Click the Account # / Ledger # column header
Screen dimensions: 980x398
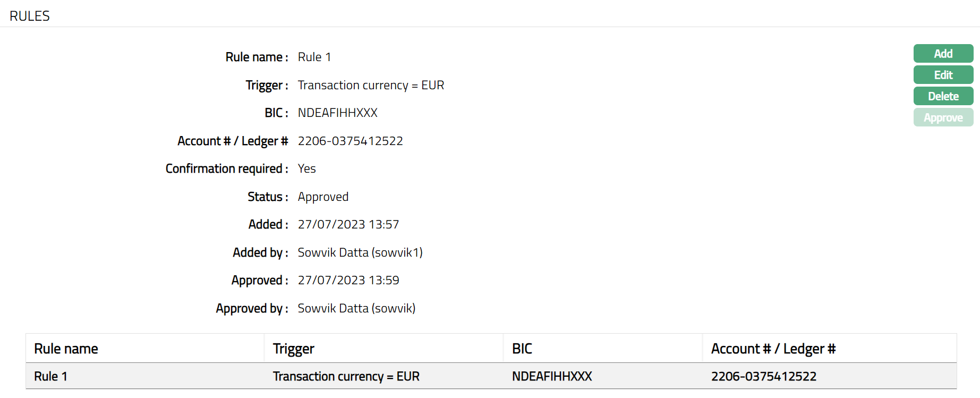(773, 349)
